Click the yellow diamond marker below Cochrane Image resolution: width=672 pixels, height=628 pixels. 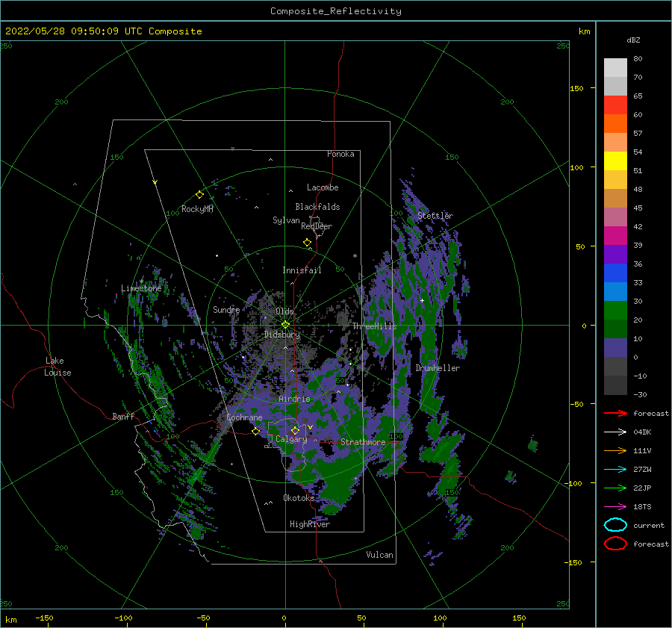point(255,432)
